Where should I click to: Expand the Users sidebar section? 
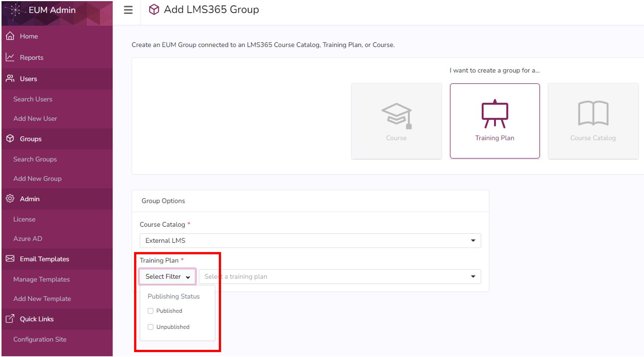pos(57,79)
